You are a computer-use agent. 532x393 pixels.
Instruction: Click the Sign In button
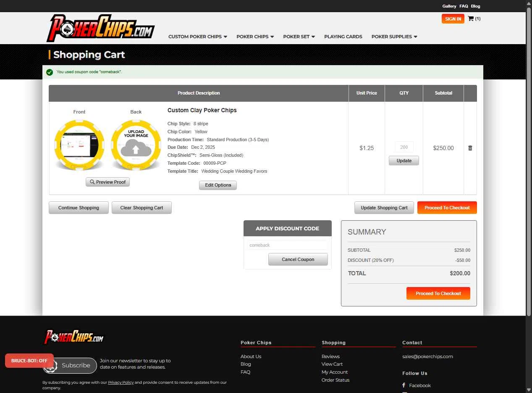pyautogui.click(x=453, y=19)
